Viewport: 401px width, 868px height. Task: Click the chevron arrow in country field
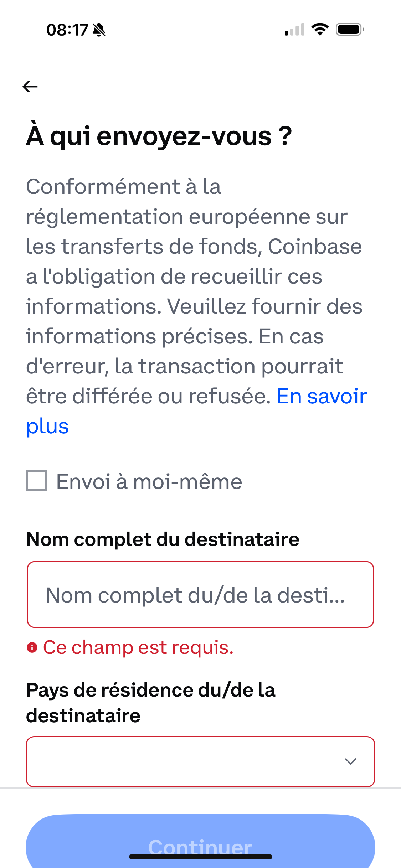click(351, 761)
